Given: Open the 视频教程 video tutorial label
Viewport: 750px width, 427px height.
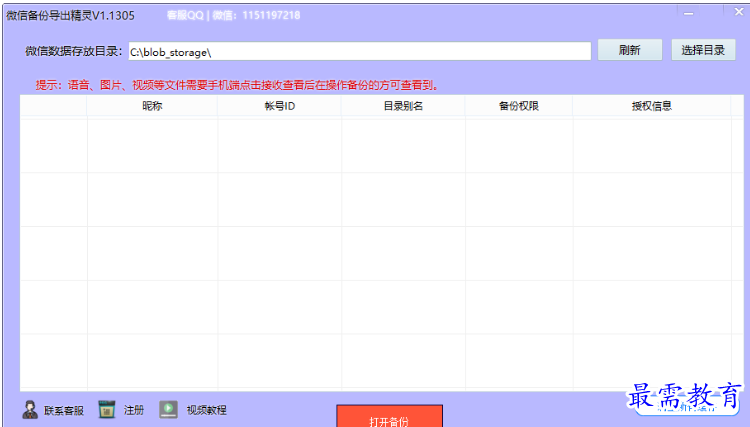Looking at the screenshot, I should [x=206, y=410].
